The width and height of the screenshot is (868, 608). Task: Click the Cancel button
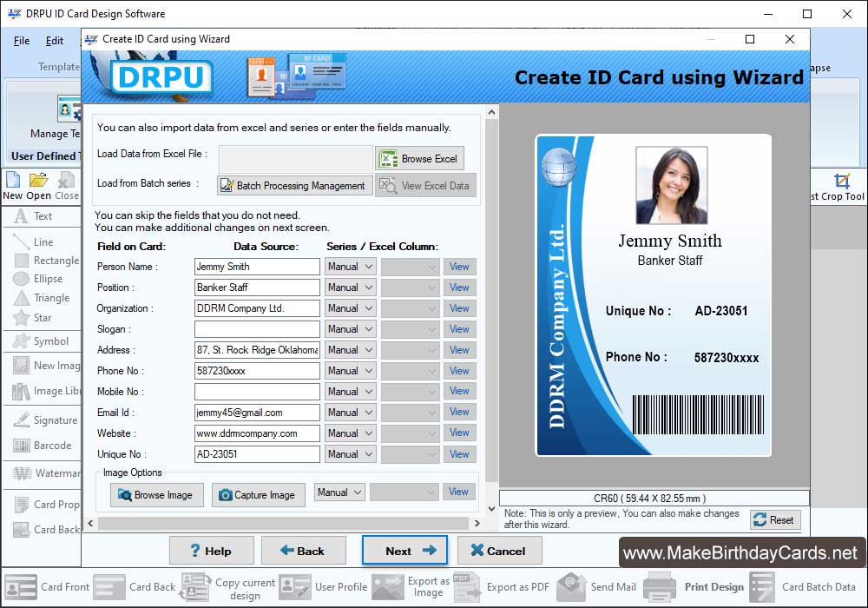pos(499,551)
